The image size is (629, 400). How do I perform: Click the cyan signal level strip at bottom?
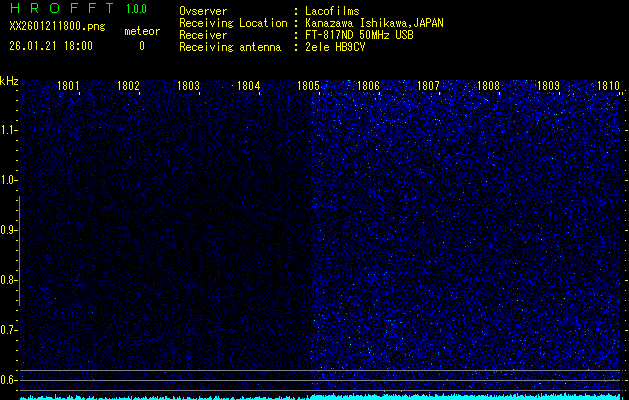[320, 396]
